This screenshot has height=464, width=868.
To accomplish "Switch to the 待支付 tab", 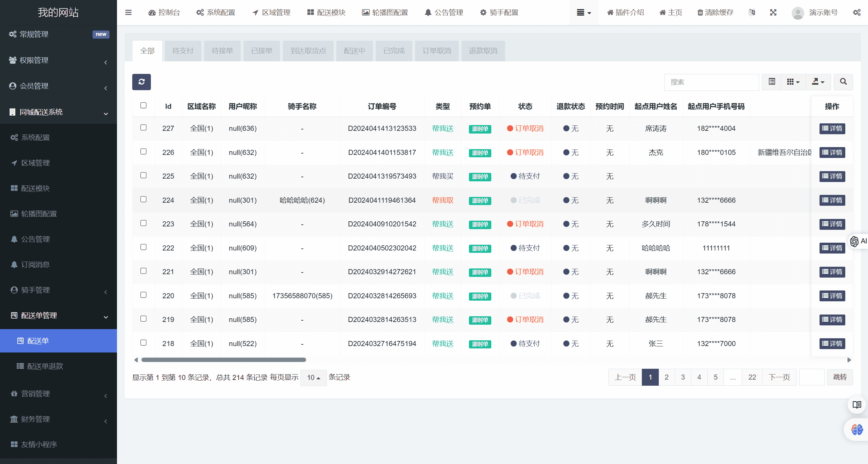I will pos(183,51).
